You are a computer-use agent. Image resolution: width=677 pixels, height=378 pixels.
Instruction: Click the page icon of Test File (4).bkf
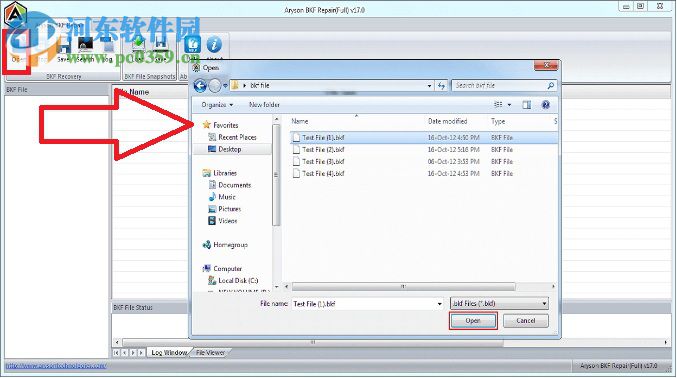click(296, 174)
